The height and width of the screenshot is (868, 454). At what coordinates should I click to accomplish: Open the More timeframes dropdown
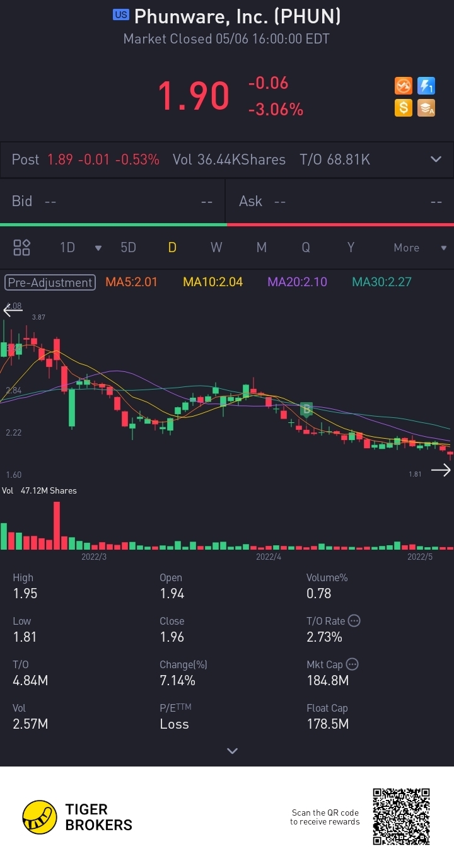(x=420, y=248)
